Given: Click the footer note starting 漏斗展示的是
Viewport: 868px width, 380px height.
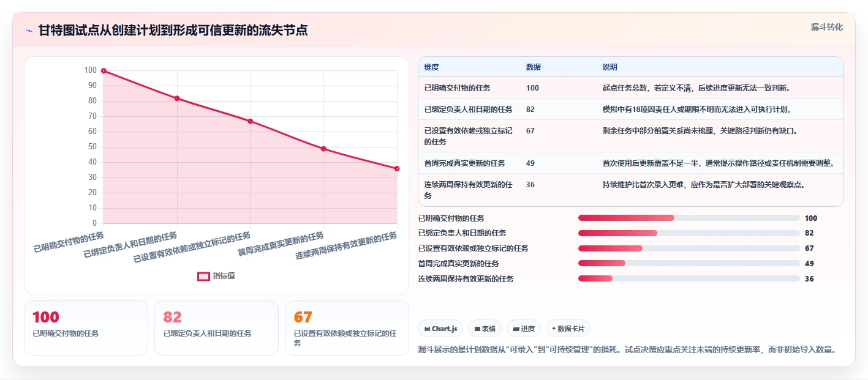Looking at the screenshot, I should tap(627, 350).
